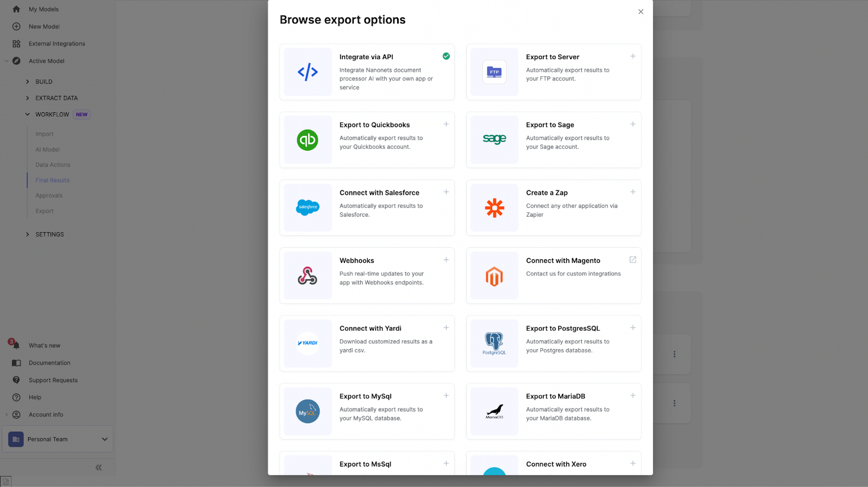Viewport: 868px width, 487px height.
Task: Click the FTP server icon
Action: click(x=494, y=72)
